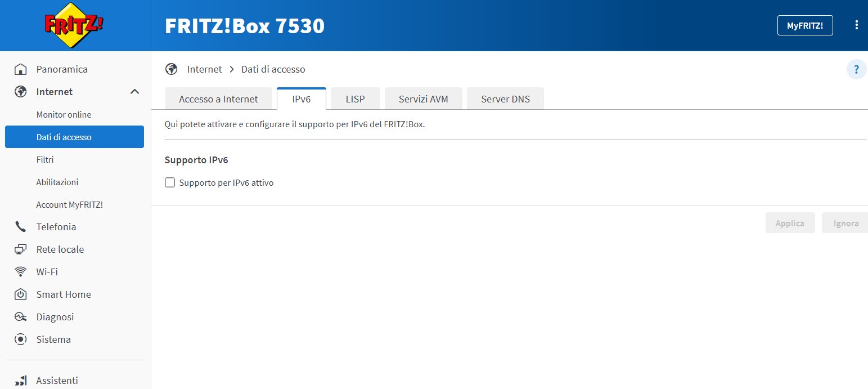Collapse the Internet menu chevron

pos(134,92)
